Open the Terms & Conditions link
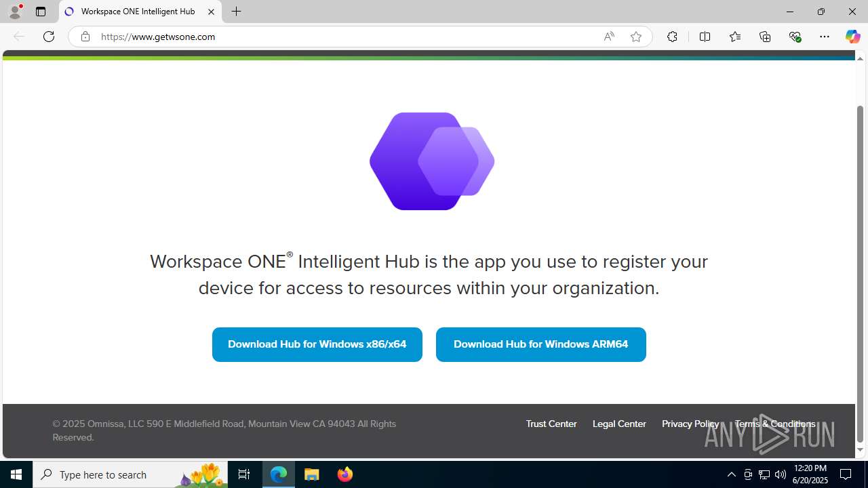The width and height of the screenshot is (868, 488). (x=775, y=424)
